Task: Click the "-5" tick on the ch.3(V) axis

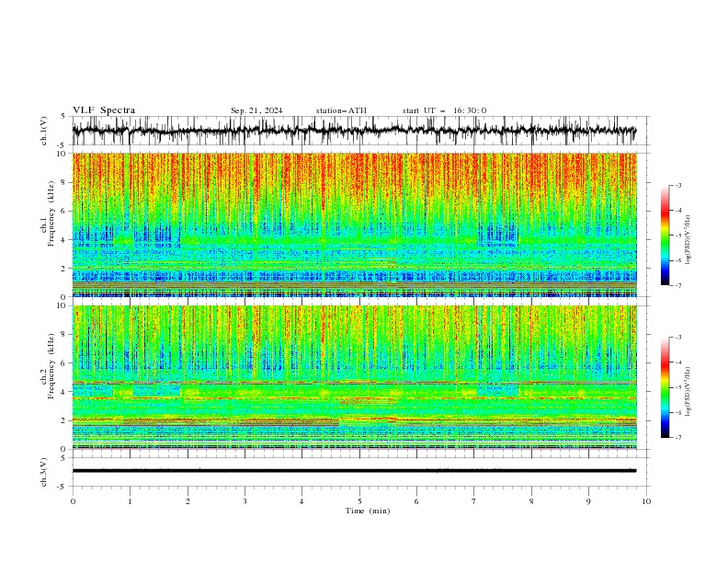Action: [x=62, y=487]
